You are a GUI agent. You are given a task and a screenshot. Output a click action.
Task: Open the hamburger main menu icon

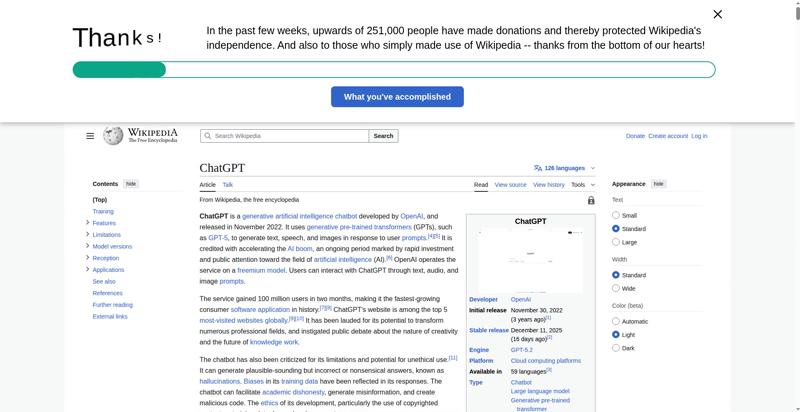tap(90, 136)
